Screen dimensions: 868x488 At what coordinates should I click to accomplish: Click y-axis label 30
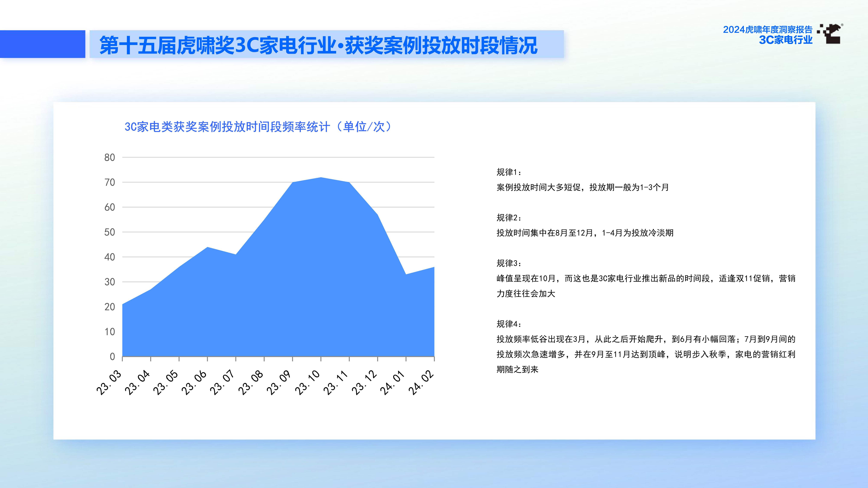110,282
